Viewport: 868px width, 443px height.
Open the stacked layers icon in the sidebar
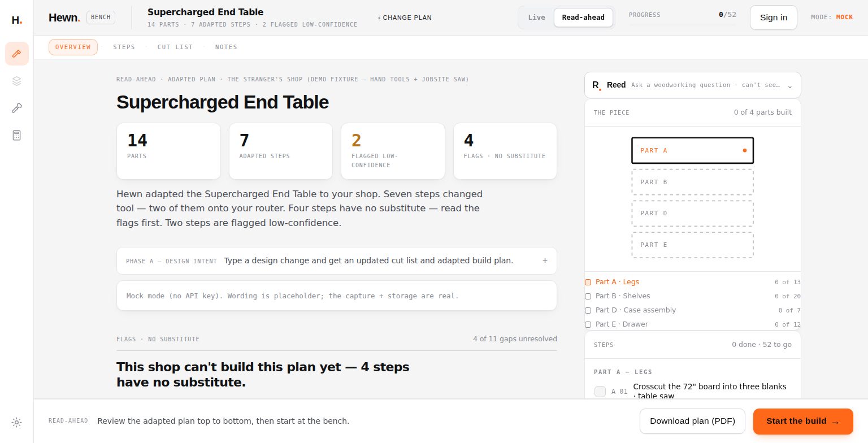click(x=17, y=81)
